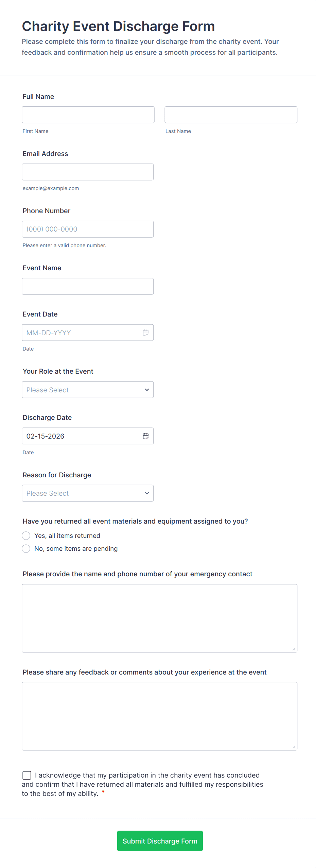
Task: Click the Event Date MM-DD-YYYY field
Action: point(82,333)
